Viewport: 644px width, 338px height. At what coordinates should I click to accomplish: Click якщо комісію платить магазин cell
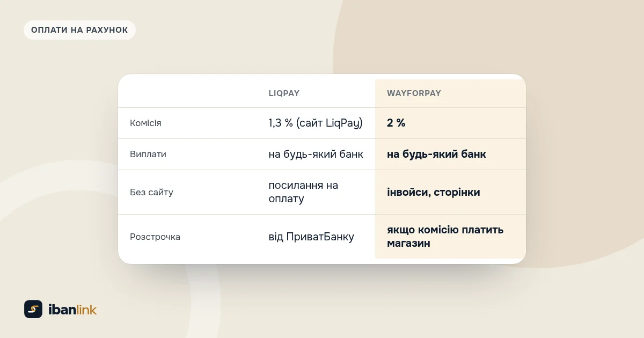click(x=445, y=237)
